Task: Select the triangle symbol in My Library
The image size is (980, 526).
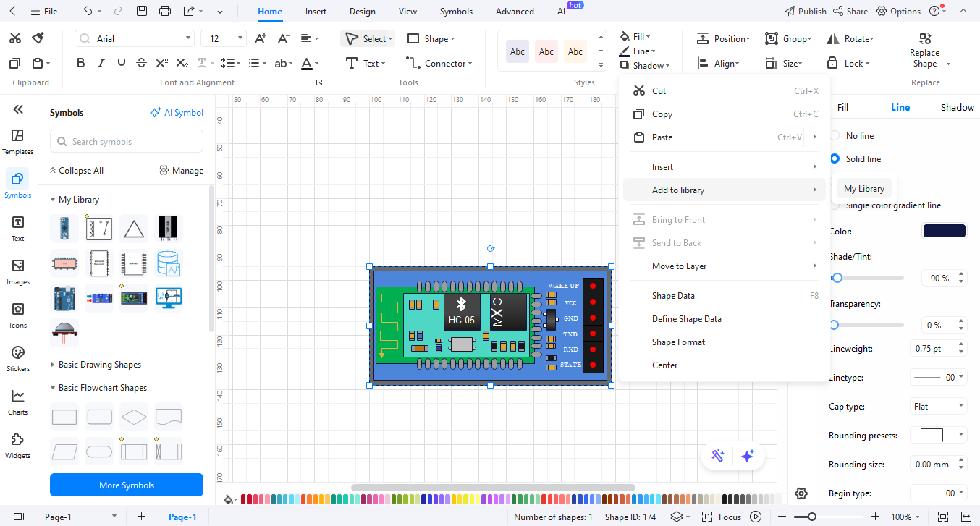Action: point(134,229)
